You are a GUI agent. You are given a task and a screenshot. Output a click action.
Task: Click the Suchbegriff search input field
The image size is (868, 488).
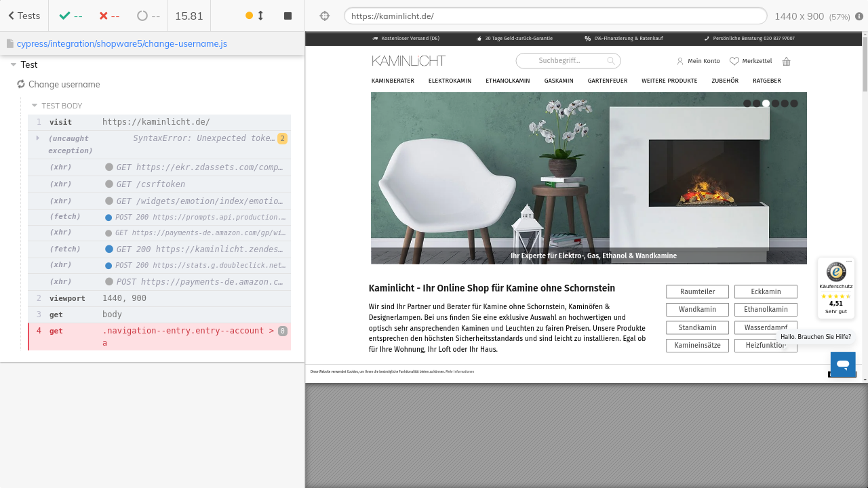point(561,61)
